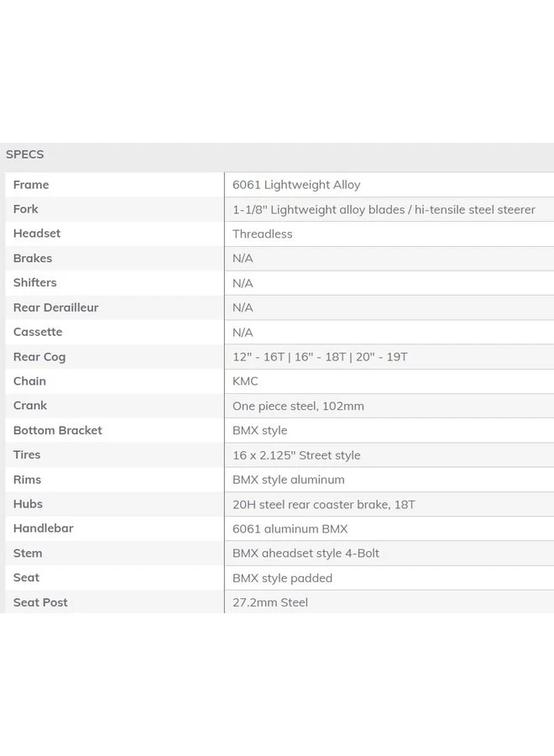Select the Rear Cog sizes value

[x=320, y=357]
